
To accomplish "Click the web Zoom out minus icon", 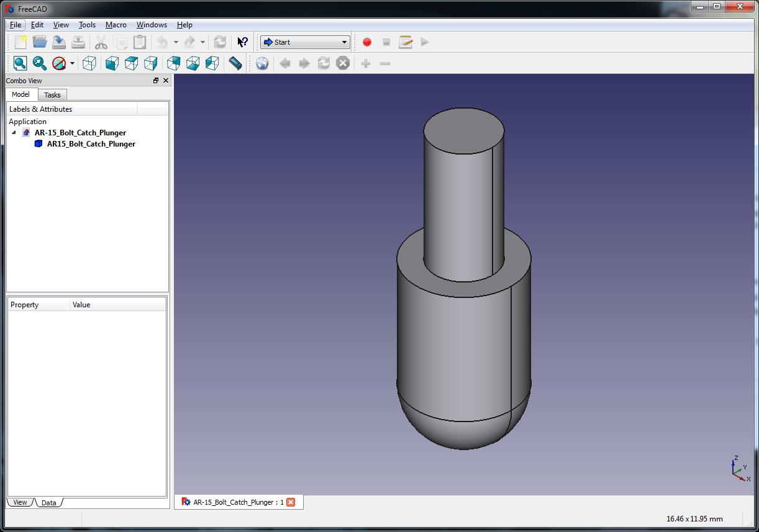I will (385, 63).
